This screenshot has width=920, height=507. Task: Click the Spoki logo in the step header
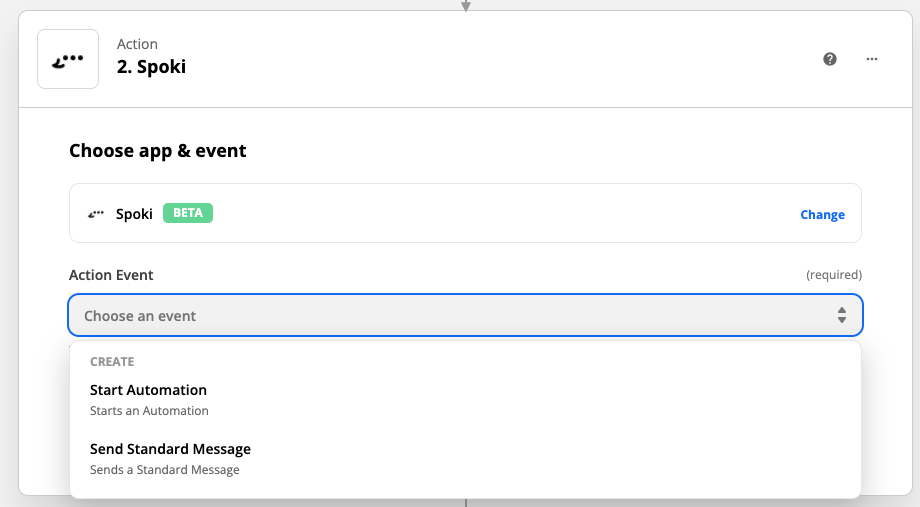click(68, 59)
